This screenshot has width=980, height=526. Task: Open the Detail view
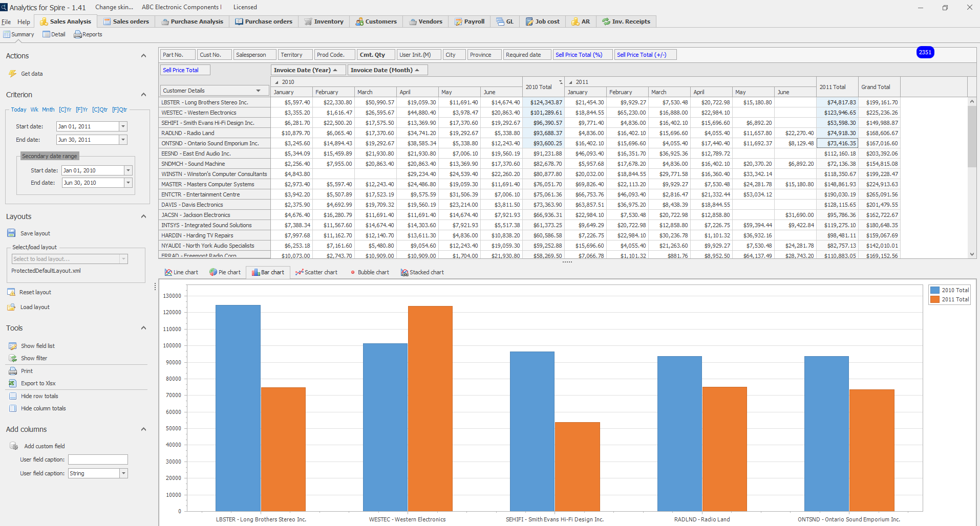tap(54, 34)
